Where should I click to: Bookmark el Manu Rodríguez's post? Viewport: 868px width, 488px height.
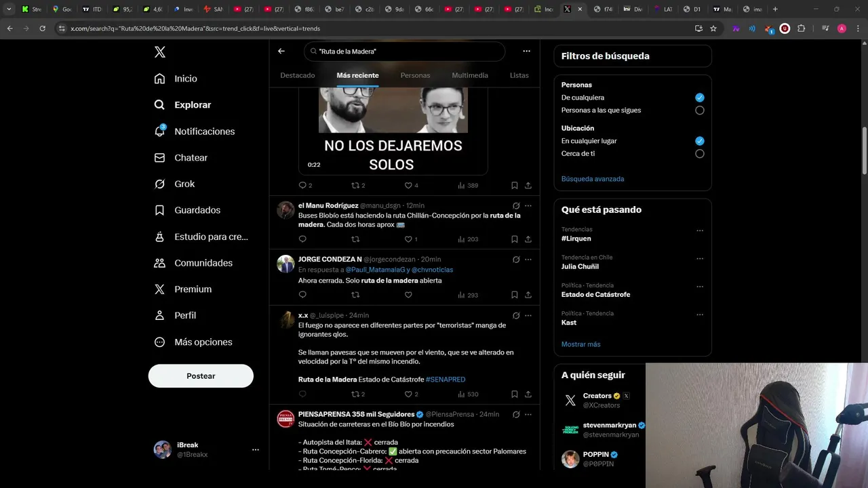[x=515, y=239]
